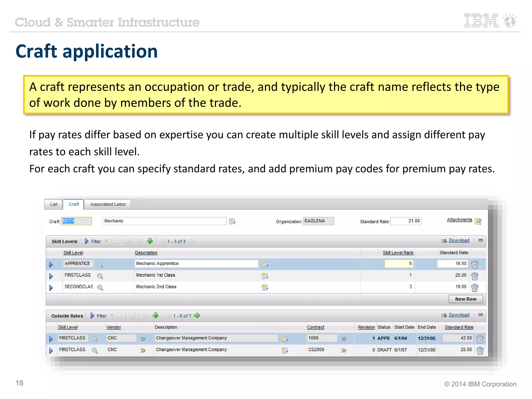Open lookup for FIRSTCLASS skill level
532x399 pixels.
(100, 276)
